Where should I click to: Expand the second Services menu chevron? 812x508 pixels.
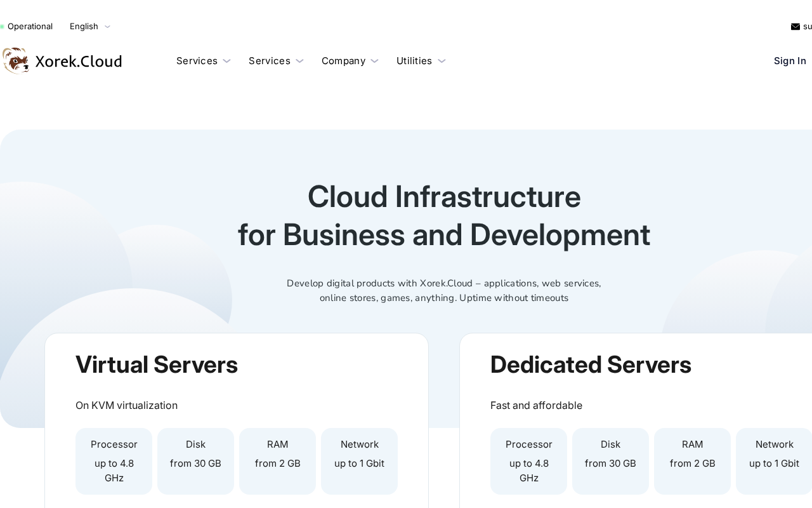point(299,61)
